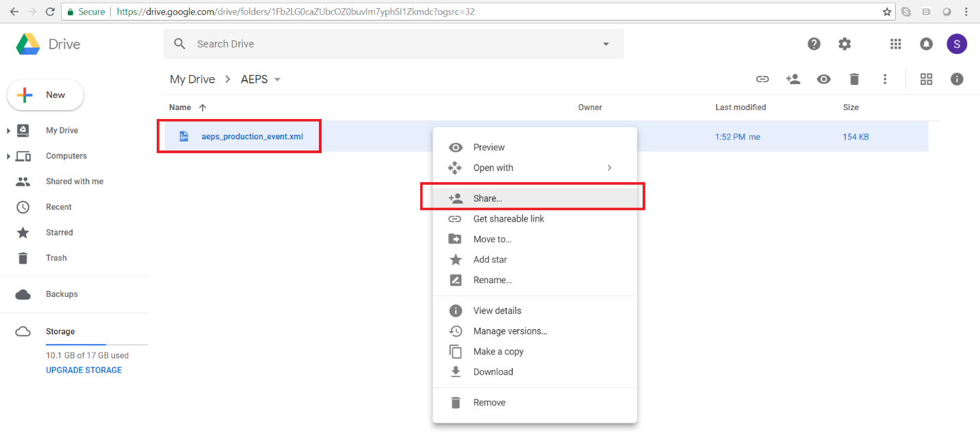The image size is (980, 444).
Task: Choose Share... from the context menu
Action: coord(535,198)
